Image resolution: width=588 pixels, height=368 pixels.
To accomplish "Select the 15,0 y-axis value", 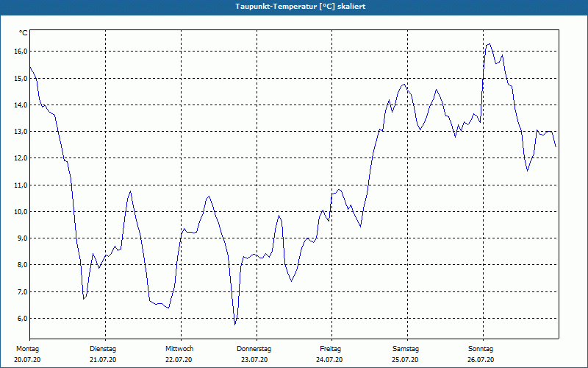I will 21,79.
